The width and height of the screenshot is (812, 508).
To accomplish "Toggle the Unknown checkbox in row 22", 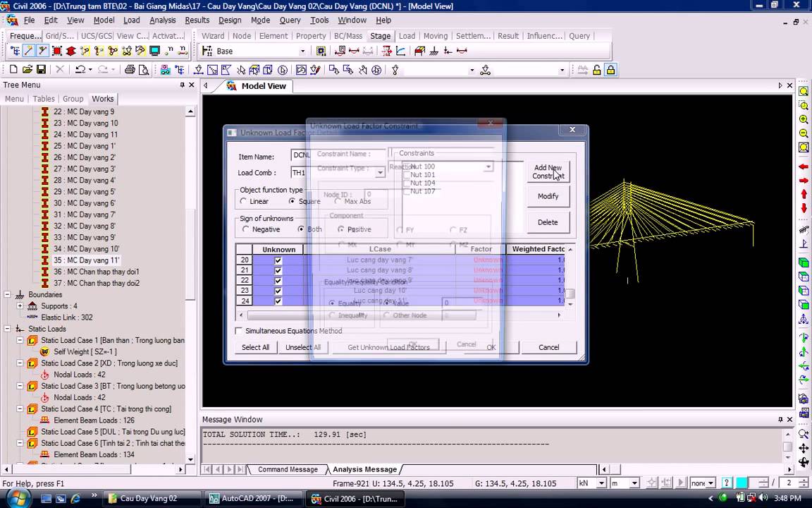I will (x=278, y=280).
